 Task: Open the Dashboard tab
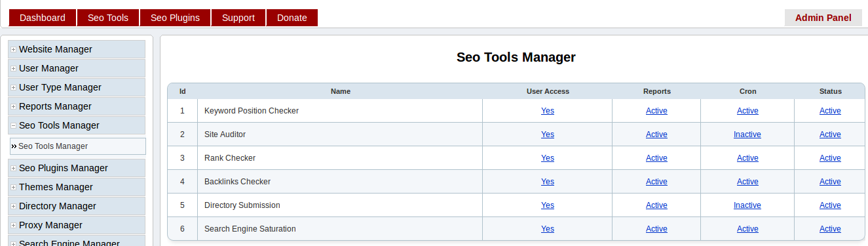(x=43, y=18)
